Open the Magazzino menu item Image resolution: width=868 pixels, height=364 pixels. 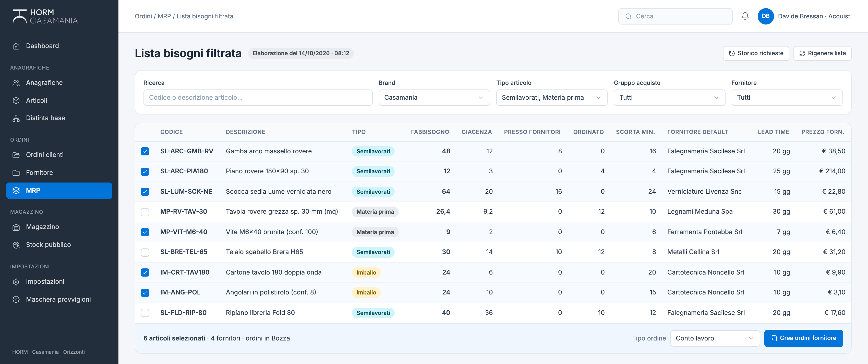click(x=59, y=227)
